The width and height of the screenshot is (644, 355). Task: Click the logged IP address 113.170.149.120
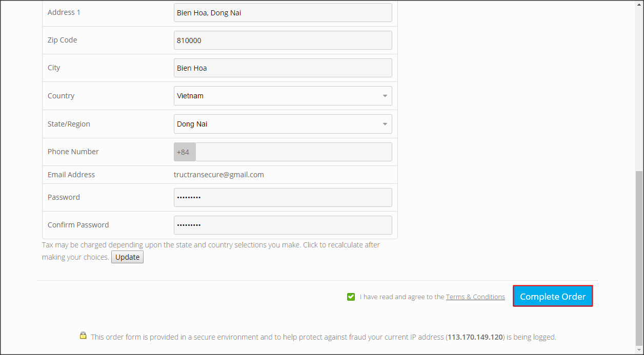(475, 337)
